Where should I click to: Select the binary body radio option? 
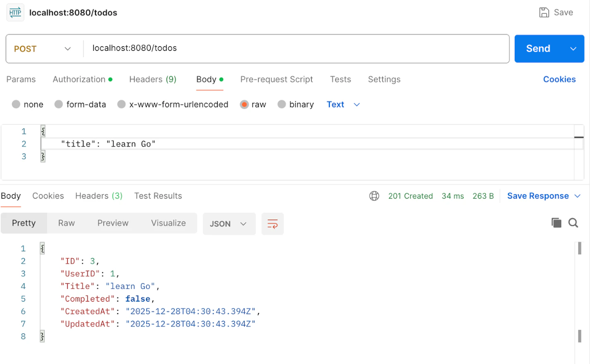click(282, 105)
